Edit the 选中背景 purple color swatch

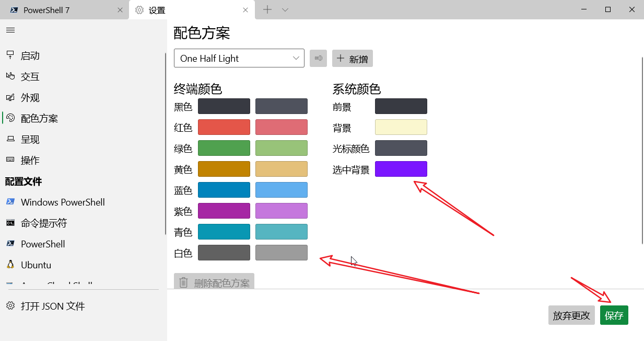tap(401, 168)
